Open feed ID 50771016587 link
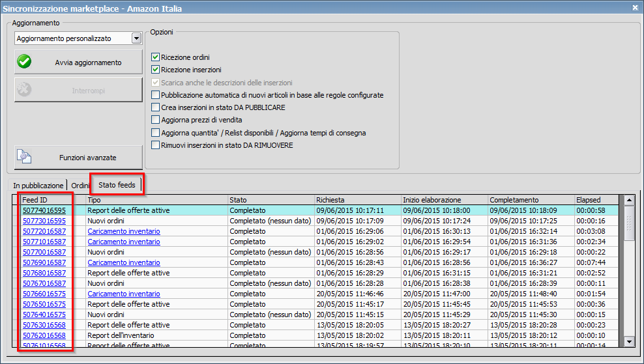Viewport: 644px width, 364px height. tap(44, 242)
